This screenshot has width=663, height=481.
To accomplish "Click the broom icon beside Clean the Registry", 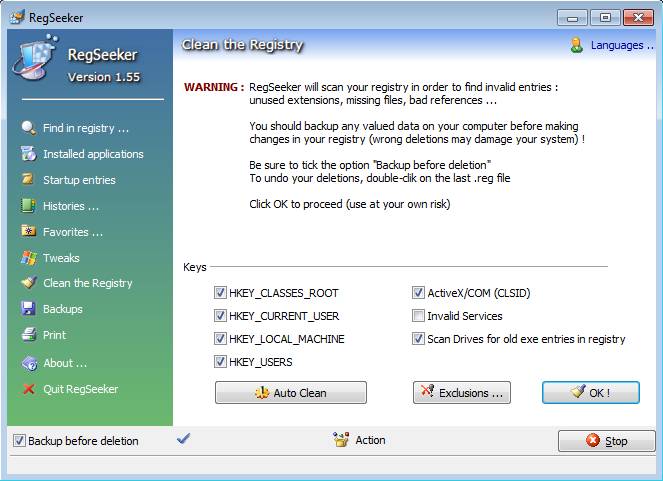I will (29, 282).
